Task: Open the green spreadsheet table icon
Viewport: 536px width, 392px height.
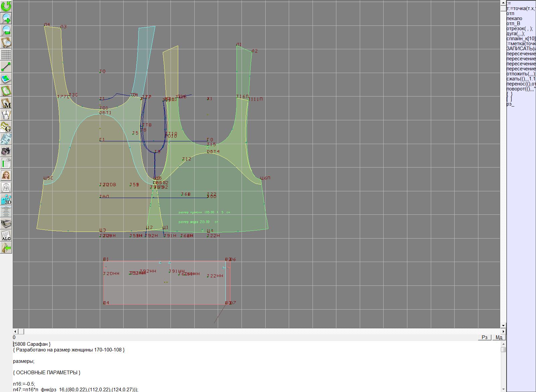Action: 6,164
